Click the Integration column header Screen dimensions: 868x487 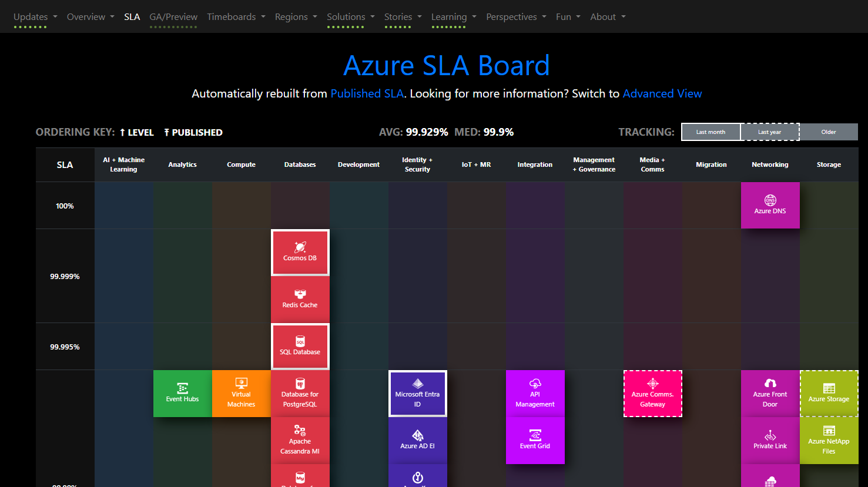click(535, 164)
